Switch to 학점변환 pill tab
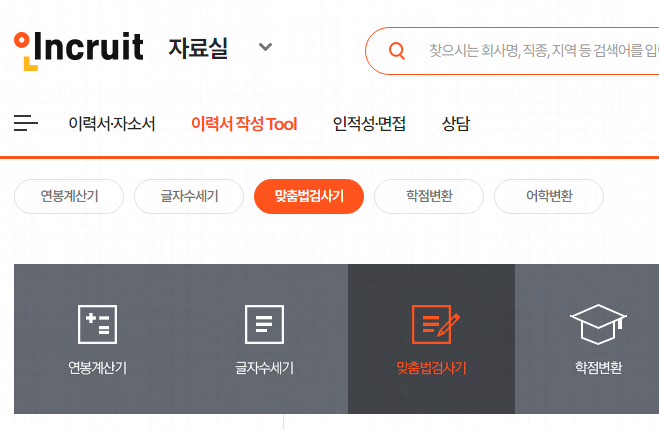 point(429,196)
